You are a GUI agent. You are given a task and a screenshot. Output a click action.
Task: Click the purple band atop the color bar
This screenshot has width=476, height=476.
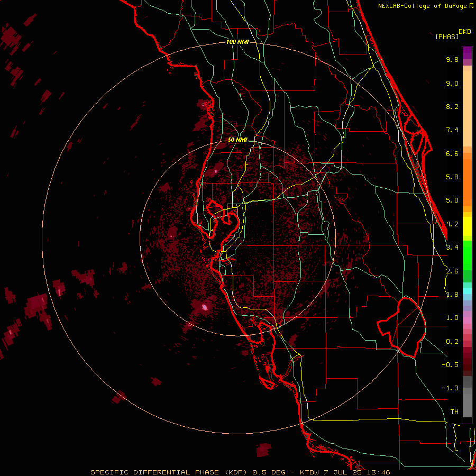[467, 53]
